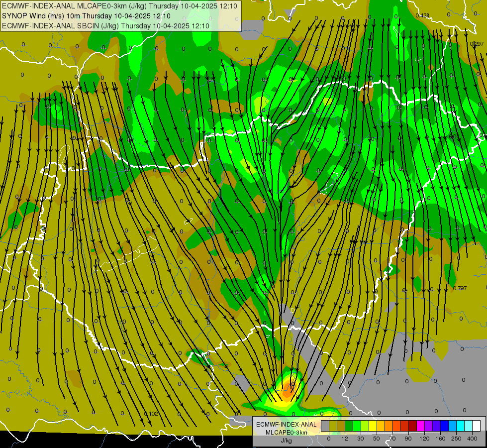Click the orange-red swatch right of the 70 tick

[x=397, y=426]
